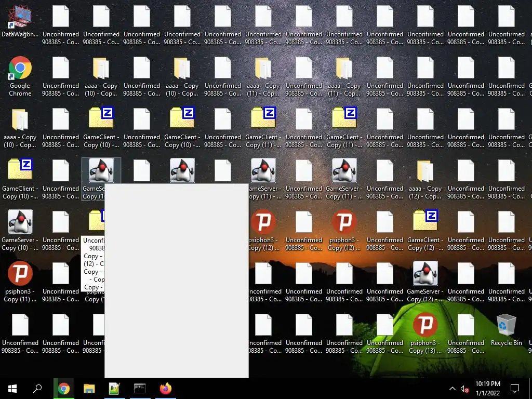Click the Show desktop strip
Viewport: 532px width, 399px height.
tap(530, 389)
